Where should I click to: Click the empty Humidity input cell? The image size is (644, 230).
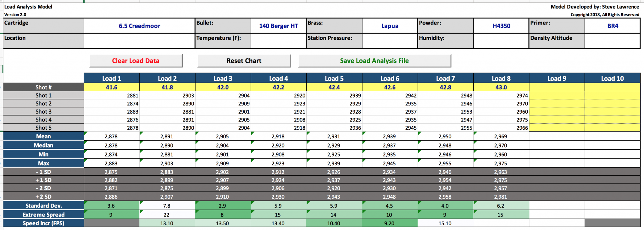pyautogui.click(x=501, y=41)
